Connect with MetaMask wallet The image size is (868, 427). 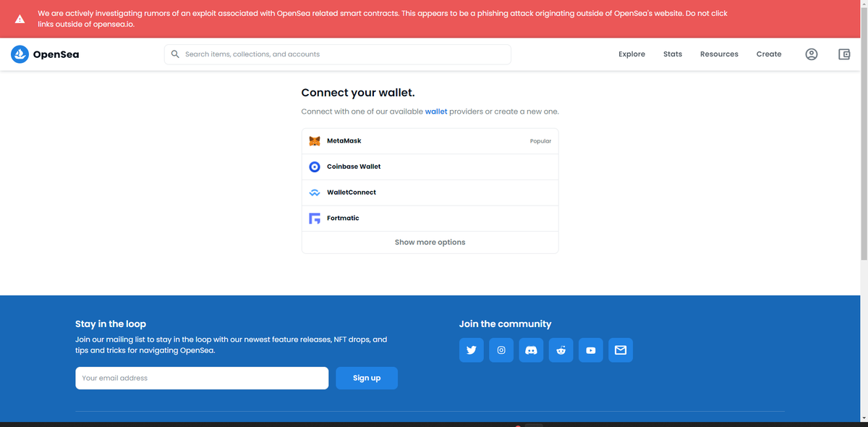[x=430, y=141]
